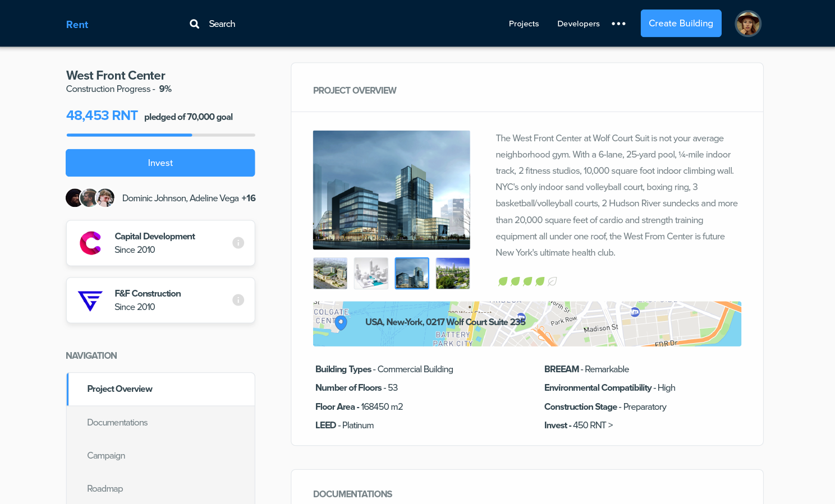The height and width of the screenshot is (504, 835).
Task: Click the first green leaf rating icon
Action: click(503, 281)
